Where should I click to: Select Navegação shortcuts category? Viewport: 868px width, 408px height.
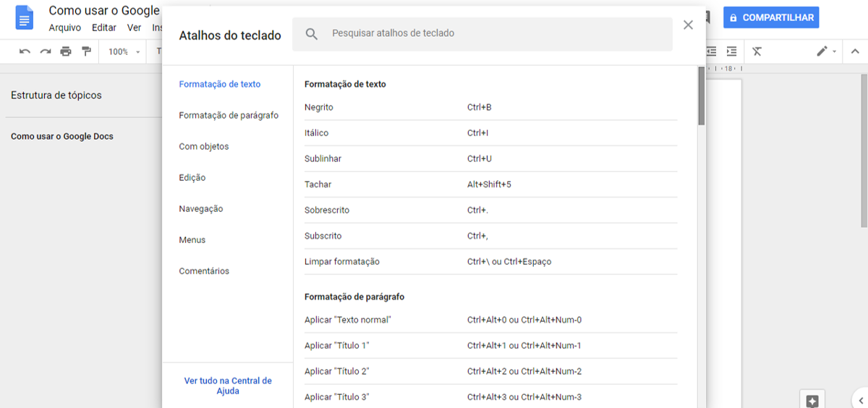tap(201, 208)
